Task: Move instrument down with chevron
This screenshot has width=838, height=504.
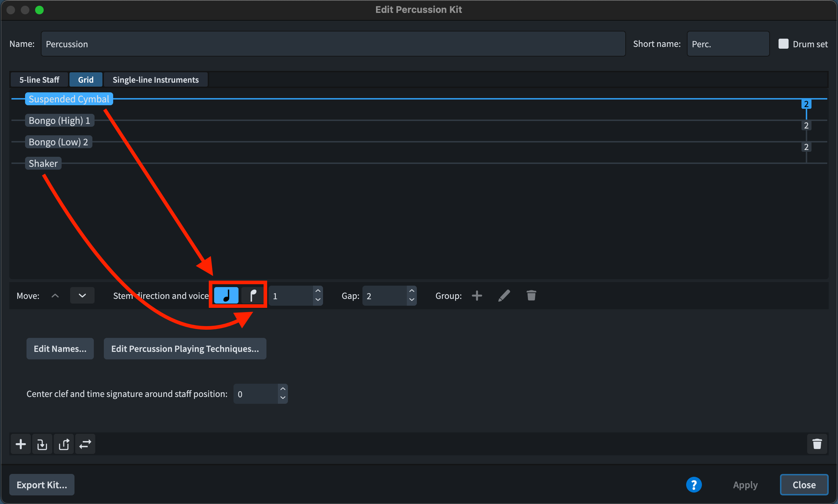Action: [x=82, y=296]
